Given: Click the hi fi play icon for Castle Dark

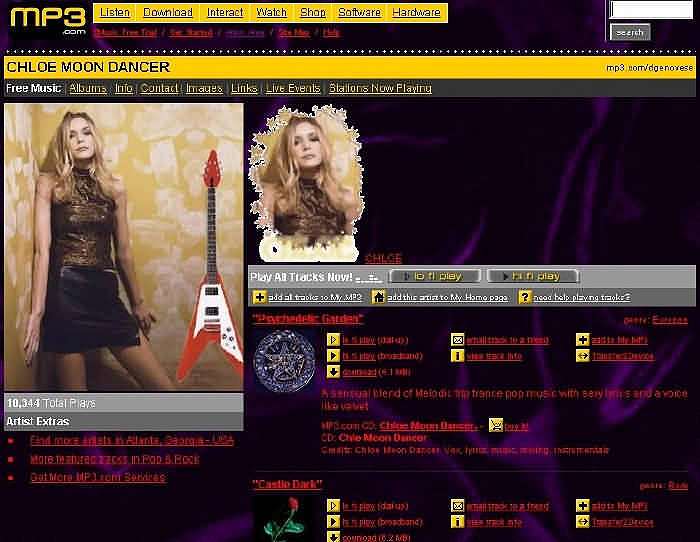Looking at the screenshot, I should coord(333,522).
